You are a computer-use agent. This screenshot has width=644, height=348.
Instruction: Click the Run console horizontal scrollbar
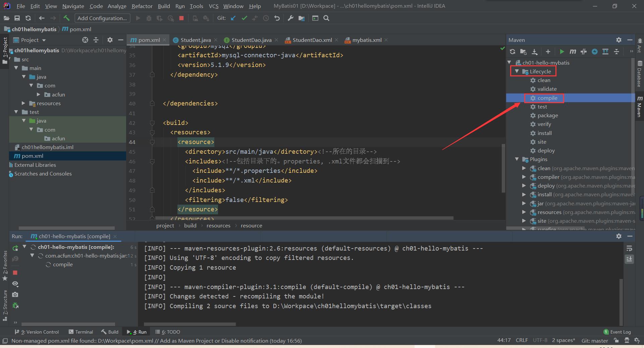[x=190, y=324]
